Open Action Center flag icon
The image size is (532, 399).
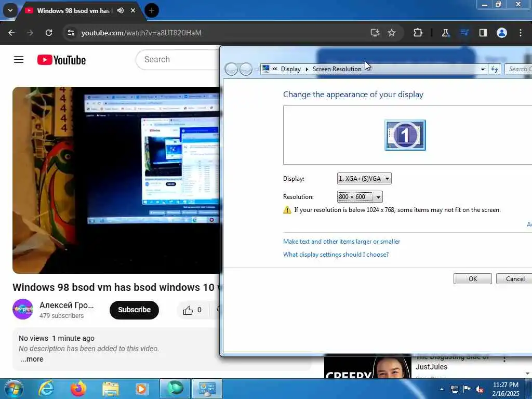click(467, 389)
